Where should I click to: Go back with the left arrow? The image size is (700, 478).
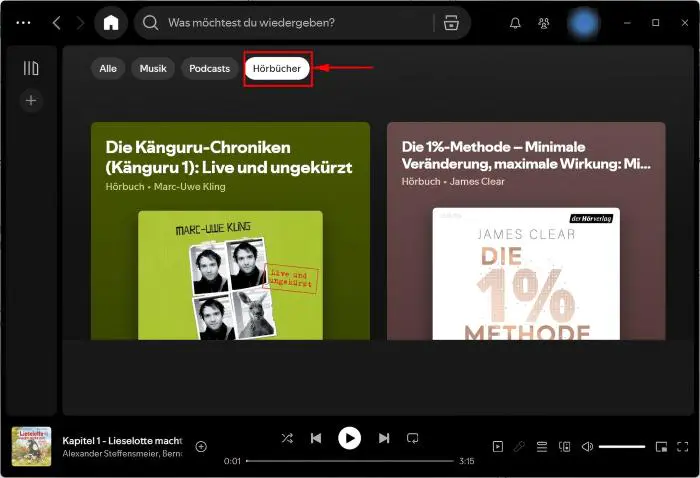point(56,23)
